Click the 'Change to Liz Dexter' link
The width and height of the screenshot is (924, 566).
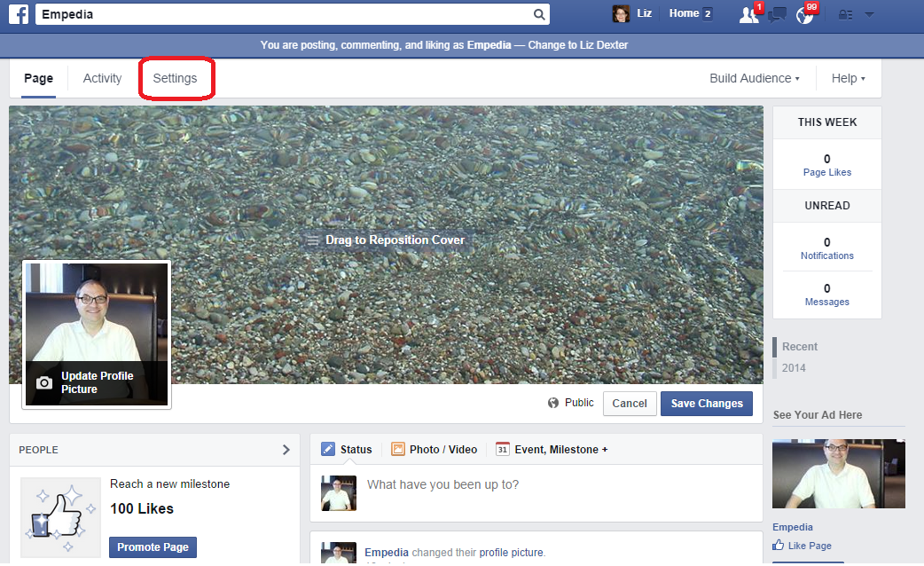(578, 44)
